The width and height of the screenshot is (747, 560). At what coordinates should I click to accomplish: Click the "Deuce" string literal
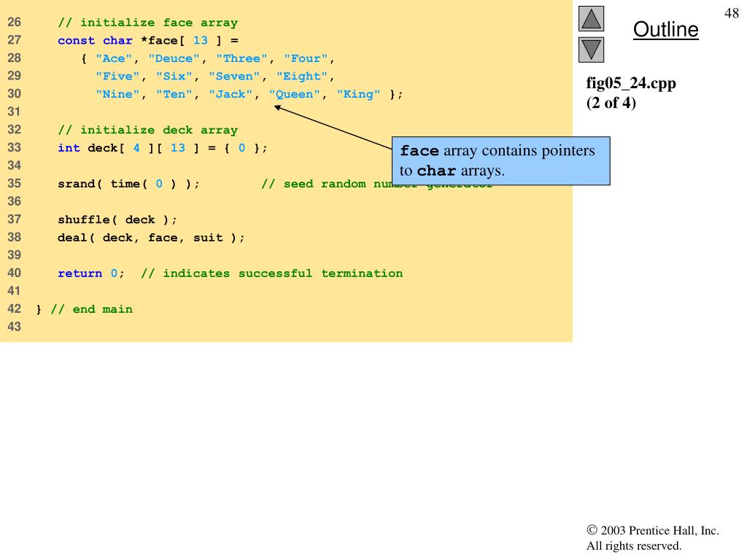(x=174, y=58)
